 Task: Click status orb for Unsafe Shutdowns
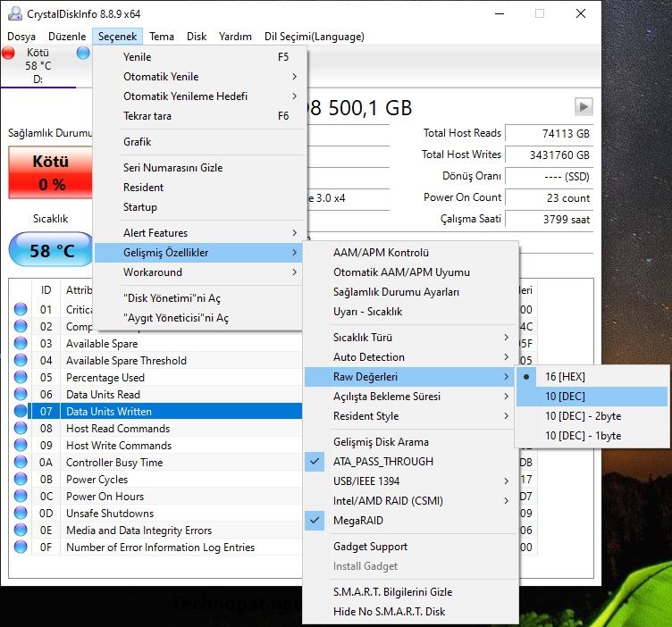(x=21, y=513)
